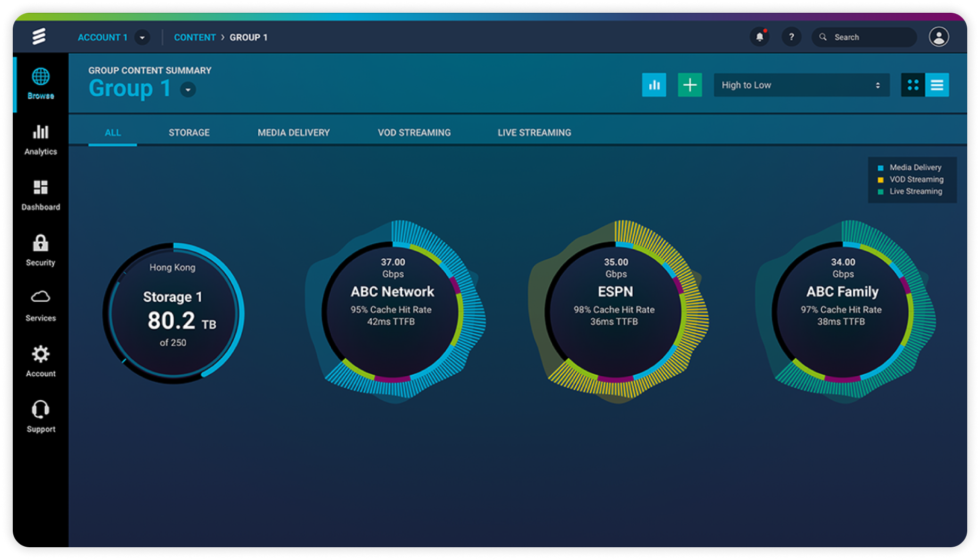The width and height of the screenshot is (980, 560).
Task: Open the High to Low sort dropdown
Action: [x=802, y=85]
